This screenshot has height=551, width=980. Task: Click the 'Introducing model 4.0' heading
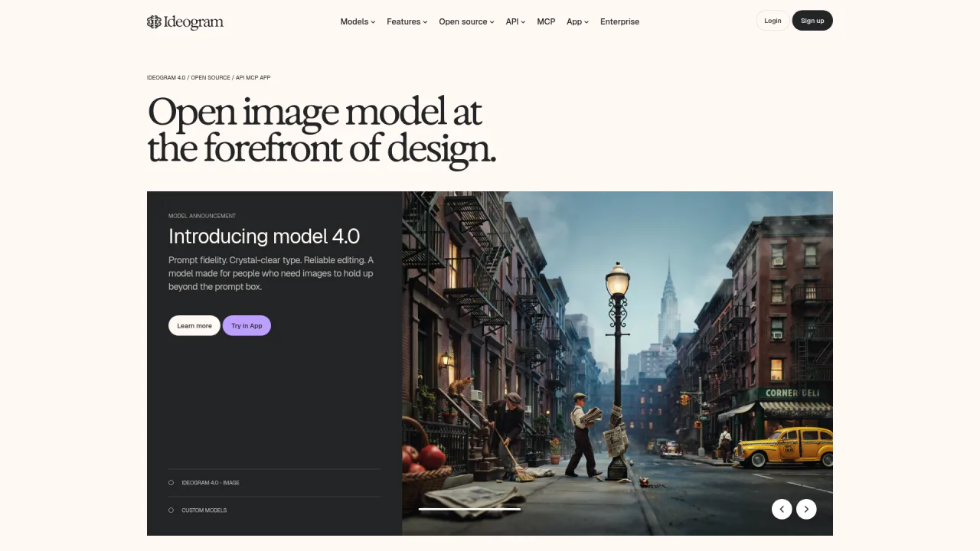tap(264, 236)
